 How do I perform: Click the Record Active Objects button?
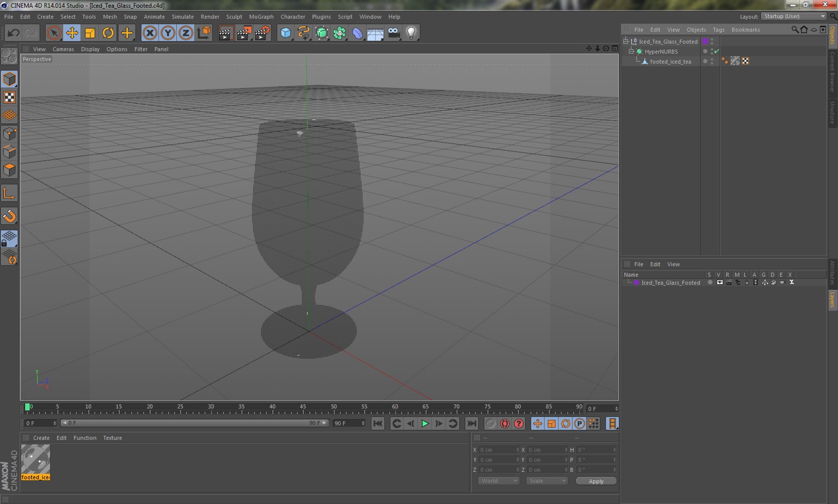coord(490,423)
